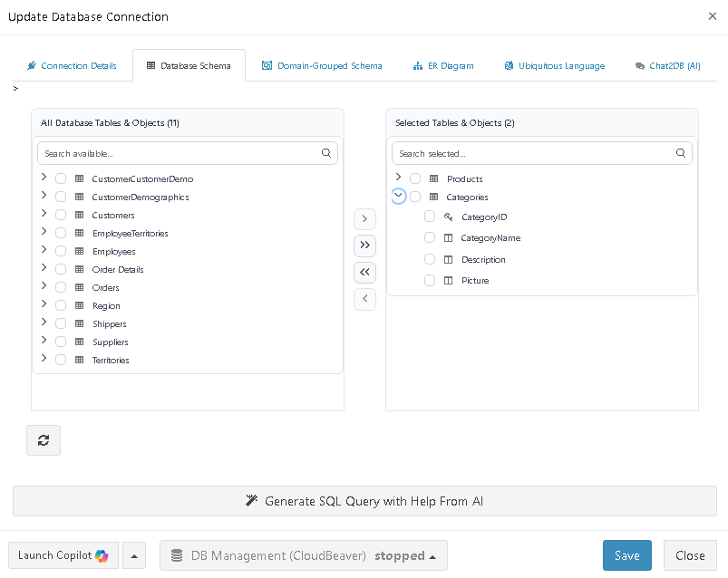The height and width of the screenshot is (578, 728).
Task: Expand the Shippers table node
Action: point(44,322)
